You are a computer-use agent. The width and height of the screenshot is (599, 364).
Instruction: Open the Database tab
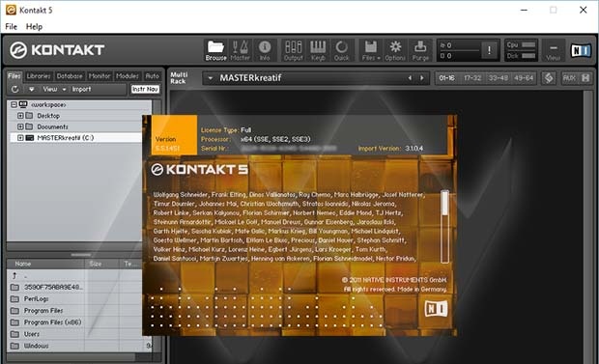click(x=70, y=76)
